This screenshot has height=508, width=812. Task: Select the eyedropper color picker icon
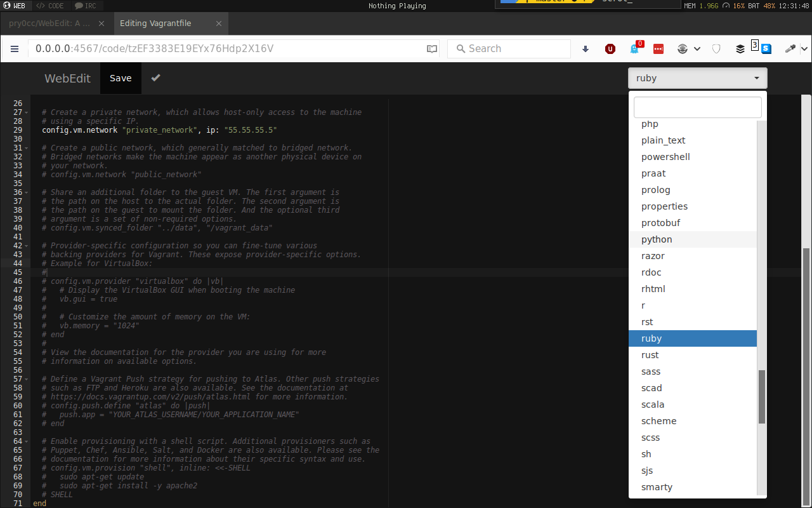790,49
